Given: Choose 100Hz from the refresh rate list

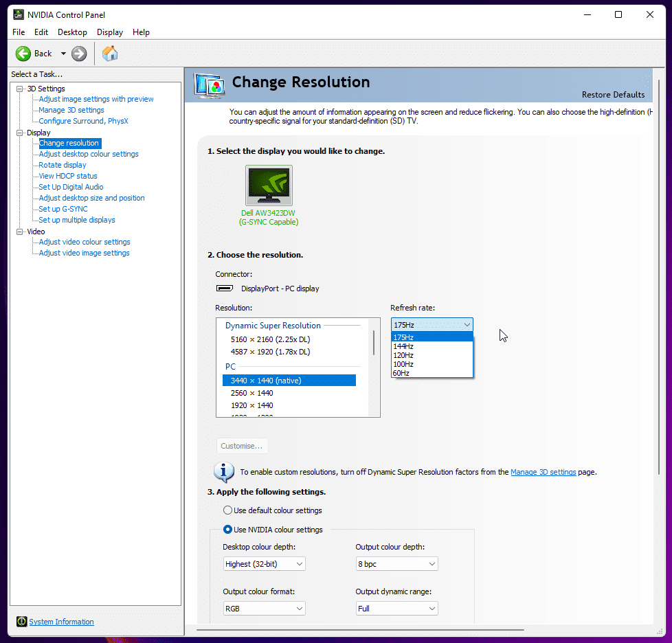Looking at the screenshot, I should 432,364.
